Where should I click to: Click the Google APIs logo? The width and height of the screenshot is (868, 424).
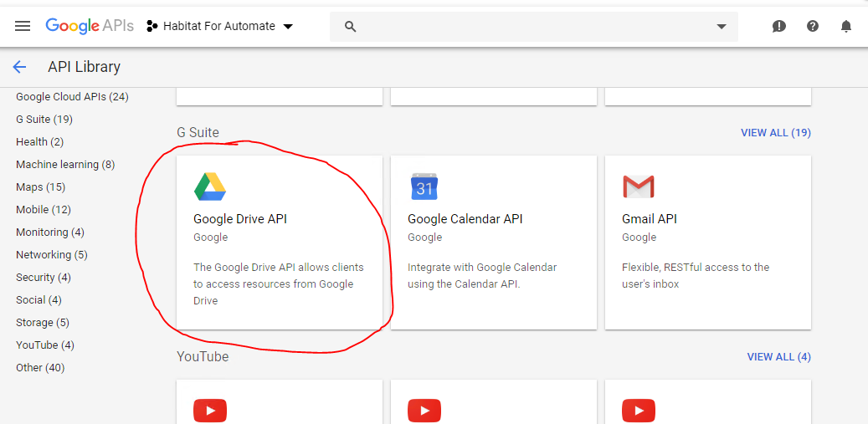click(x=90, y=26)
